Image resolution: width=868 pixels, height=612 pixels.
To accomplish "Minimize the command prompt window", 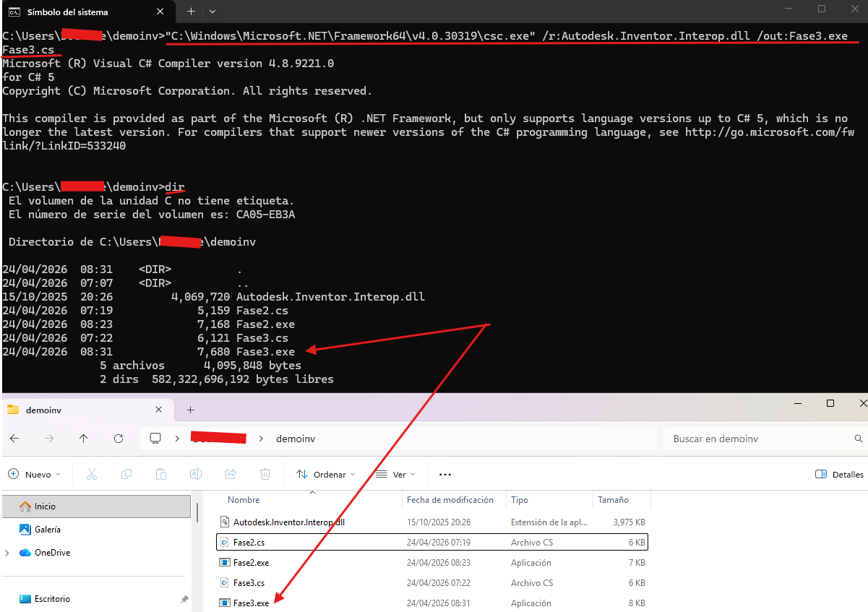I will click(x=789, y=9).
